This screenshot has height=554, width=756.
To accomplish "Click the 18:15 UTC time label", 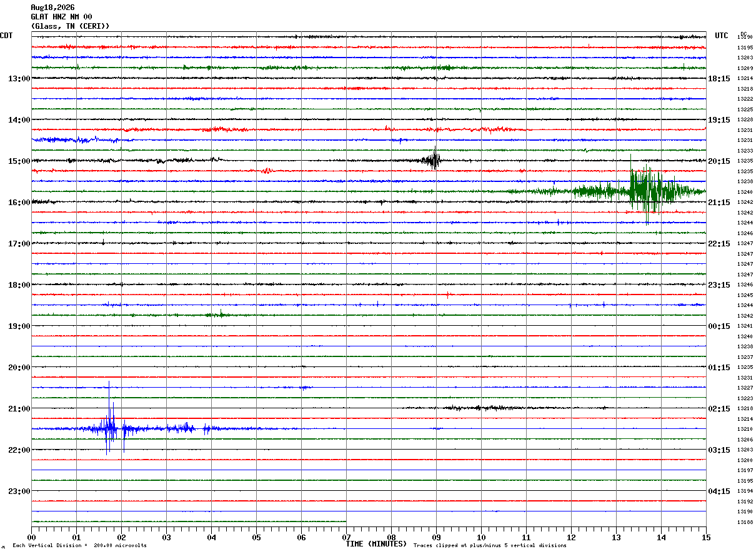I will [719, 78].
